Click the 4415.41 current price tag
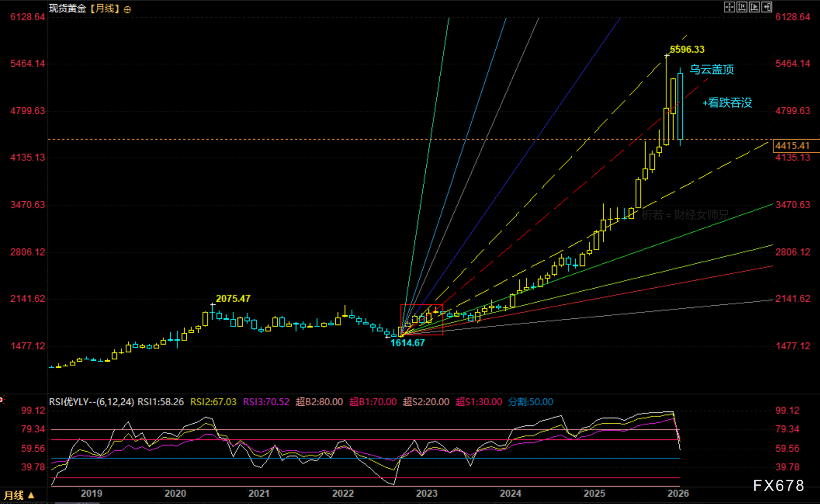The height and width of the screenshot is (504, 820). click(x=793, y=146)
